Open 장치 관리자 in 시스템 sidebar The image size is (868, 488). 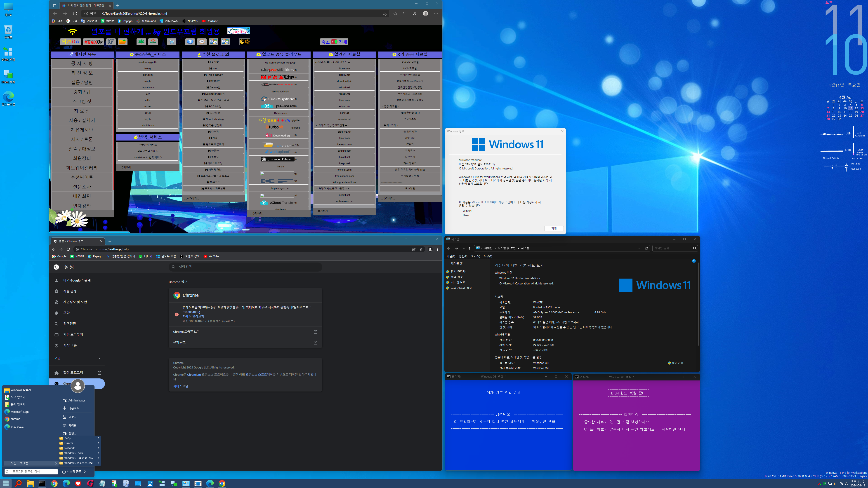(458, 271)
